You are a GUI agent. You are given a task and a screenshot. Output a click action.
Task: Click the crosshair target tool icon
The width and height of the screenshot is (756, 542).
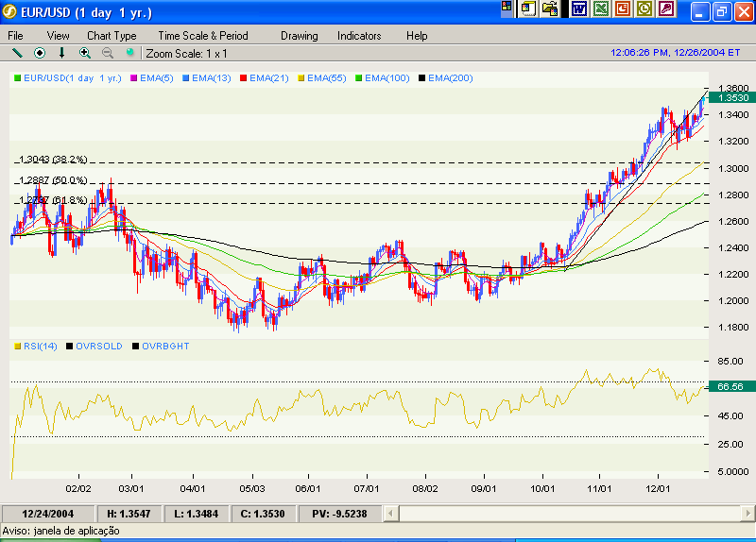point(40,53)
